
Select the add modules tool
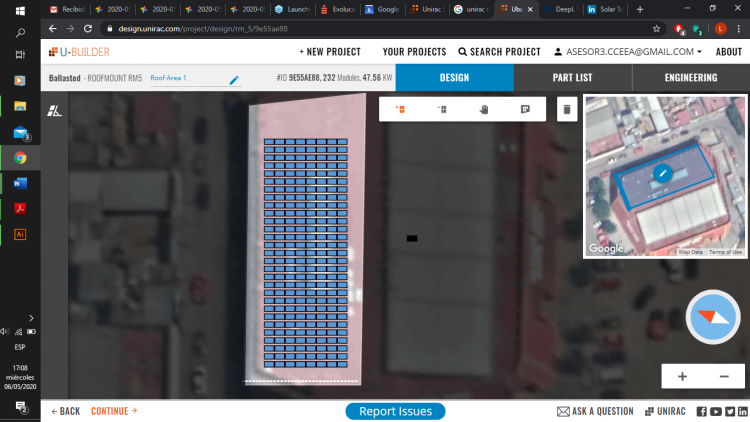pyautogui.click(x=400, y=109)
